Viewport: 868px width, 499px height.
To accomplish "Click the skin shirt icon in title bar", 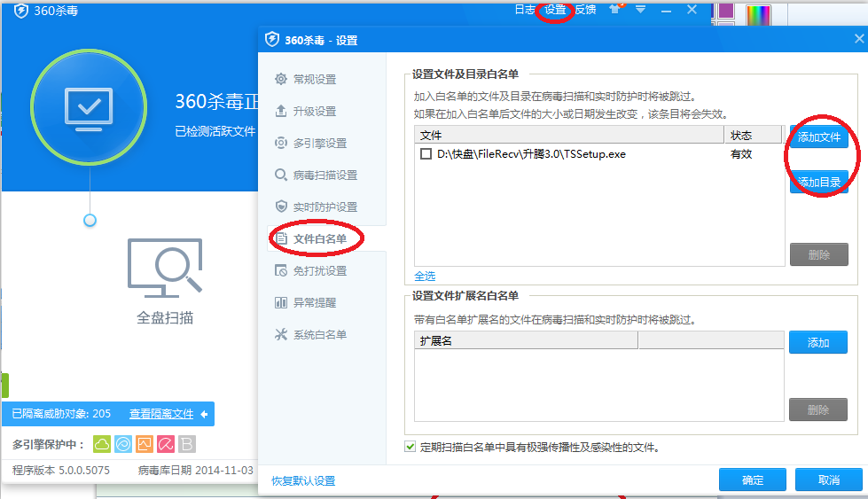I will pos(615,9).
